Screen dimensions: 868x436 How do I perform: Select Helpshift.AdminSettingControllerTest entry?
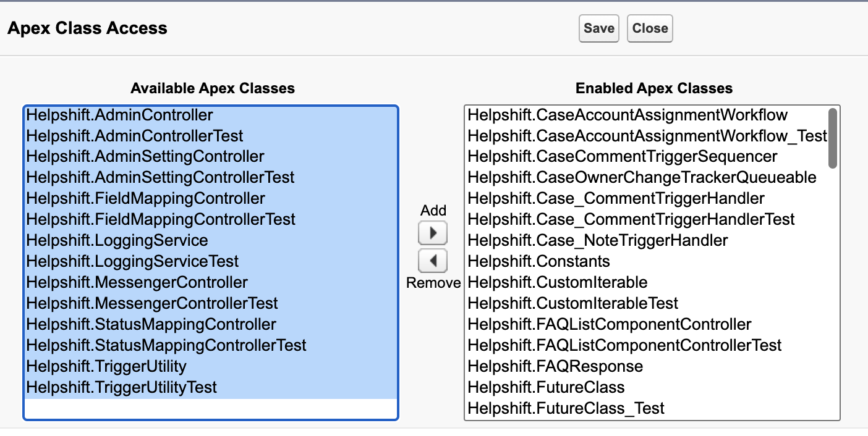pyautogui.click(x=161, y=177)
